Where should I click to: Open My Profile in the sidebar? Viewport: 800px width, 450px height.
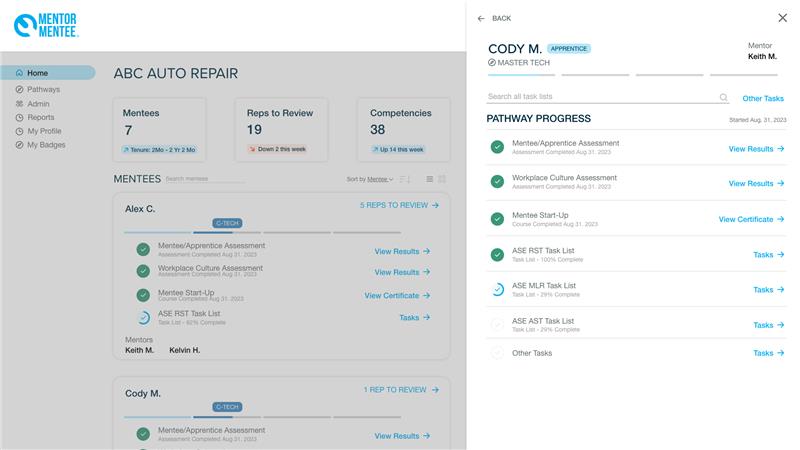click(38, 131)
